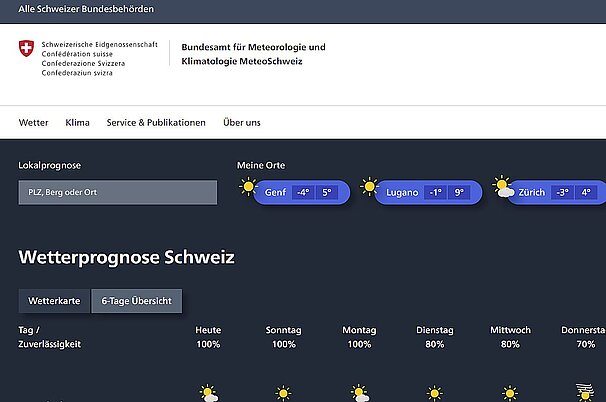This screenshot has width=606, height=402.
Task: Click the sun icon under Montag
Action: coord(359,393)
